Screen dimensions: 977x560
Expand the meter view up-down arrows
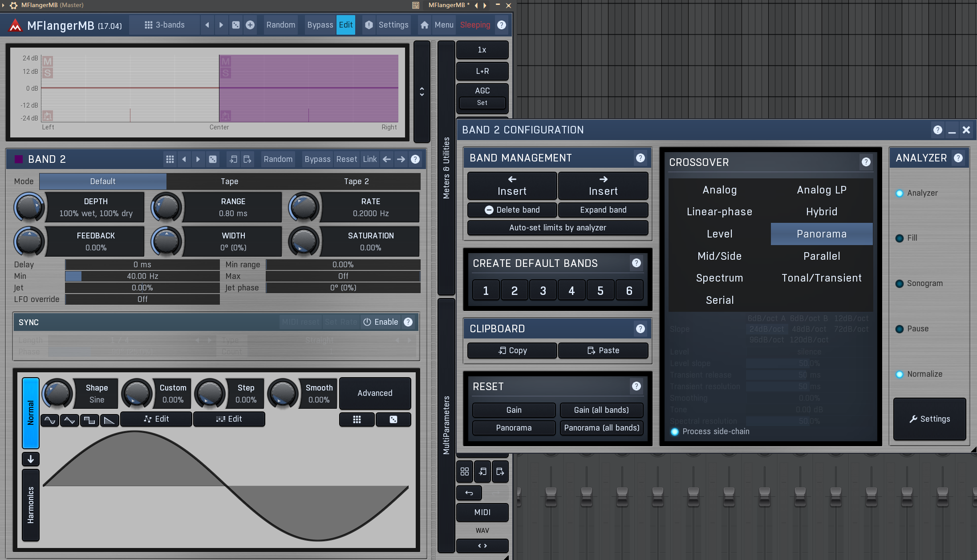click(422, 92)
